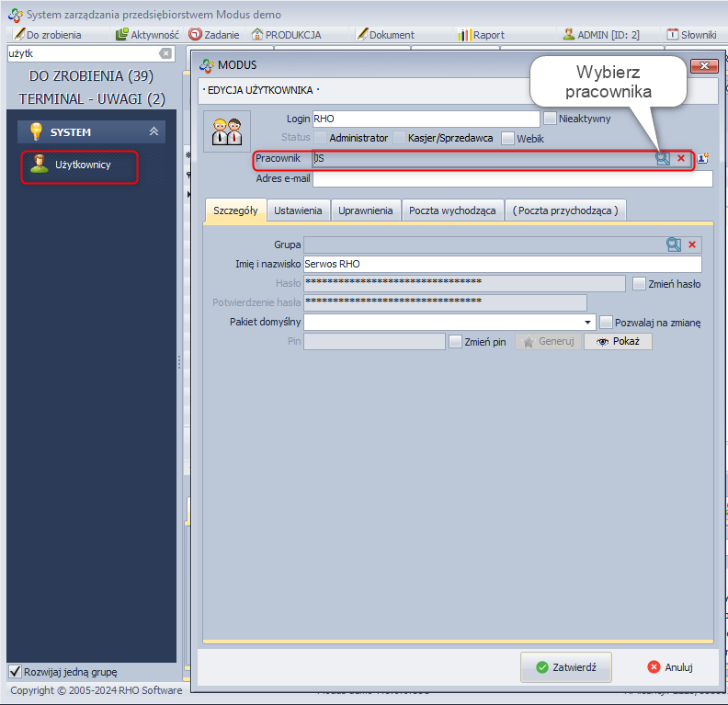Add new employee icon beside Pracownik
This screenshot has height=705, width=728.
[703, 158]
